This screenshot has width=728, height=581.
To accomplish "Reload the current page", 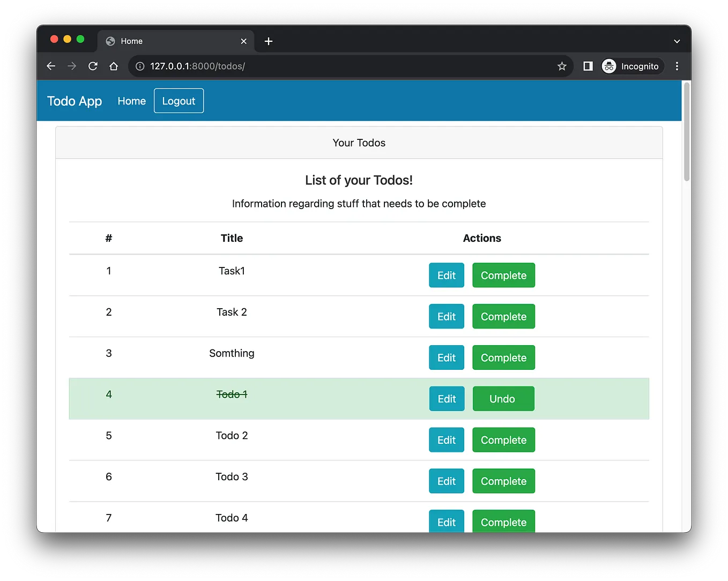I will coord(93,66).
